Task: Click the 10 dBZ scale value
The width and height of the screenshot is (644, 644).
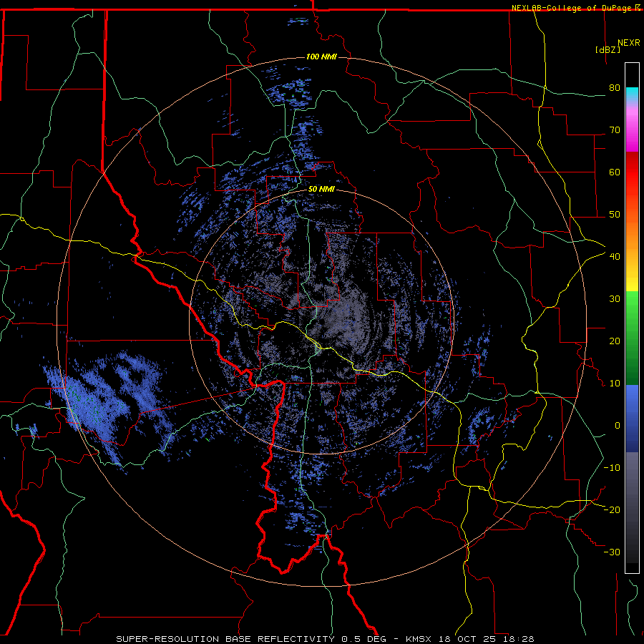Action: tap(615, 384)
